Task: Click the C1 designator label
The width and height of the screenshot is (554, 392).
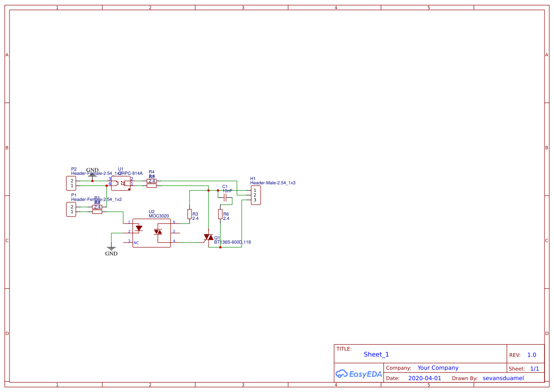Action: click(225, 187)
